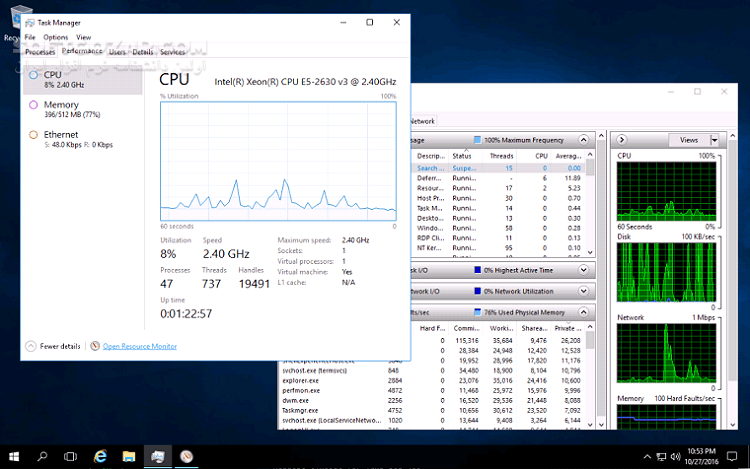Select the explorer.exe row in memory list
Image resolution: width=750 pixels, height=469 pixels.
click(x=430, y=381)
